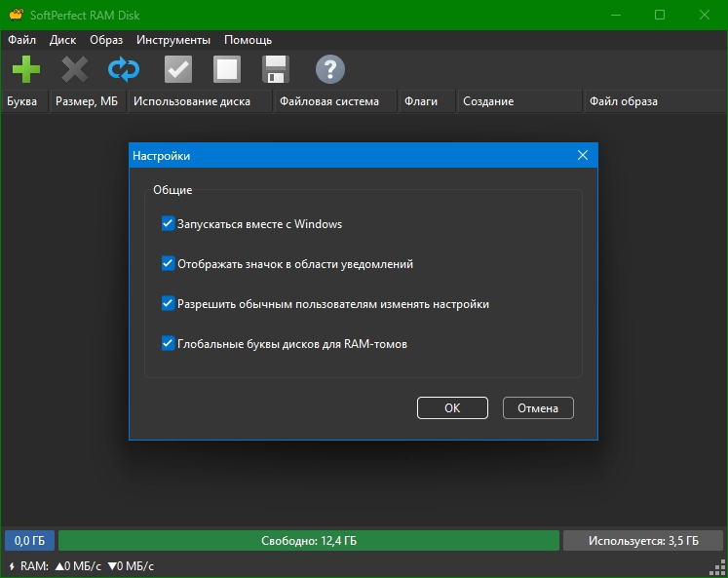The height and width of the screenshot is (578, 728).
Task: Open the Инструменты menu
Action: 173,40
